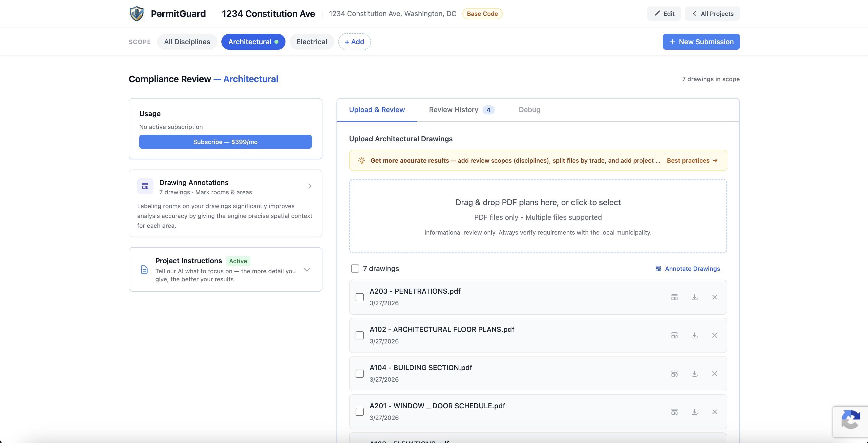Image resolution: width=868 pixels, height=443 pixels.
Task: Check A104 - BUILDING SECTION.pdf checkbox
Action: [x=360, y=374]
